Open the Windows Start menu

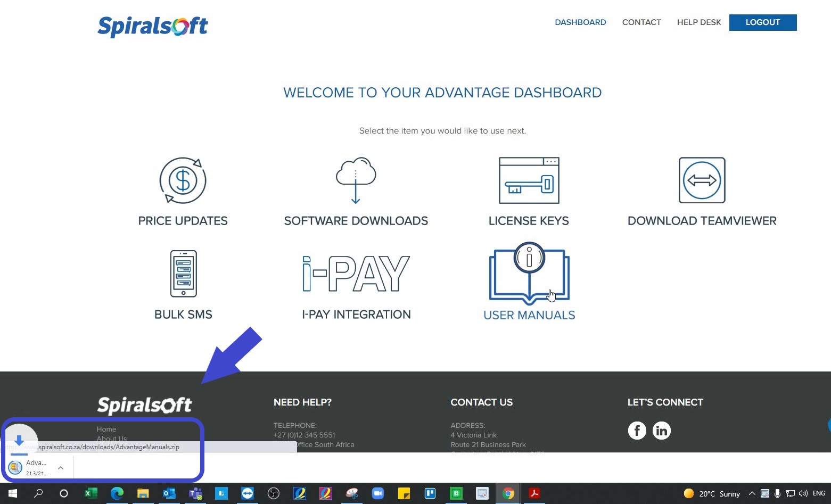pos(13,493)
